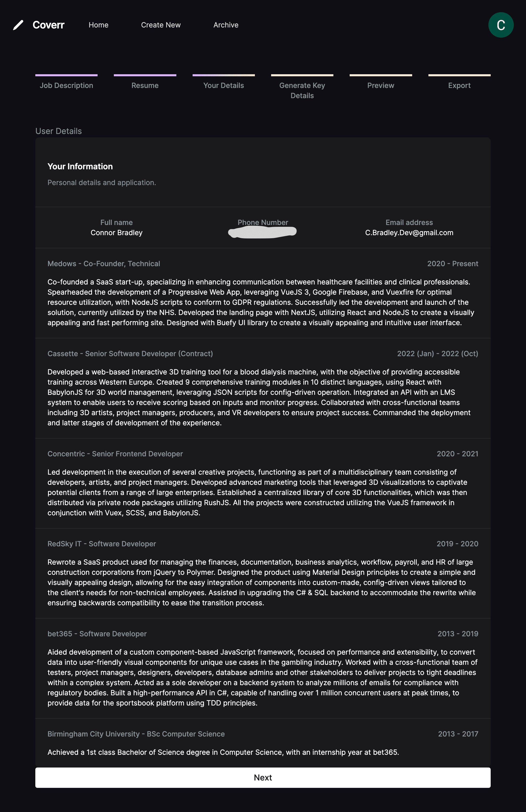526x812 pixels.
Task: Click the Next button
Action: [263, 777]
